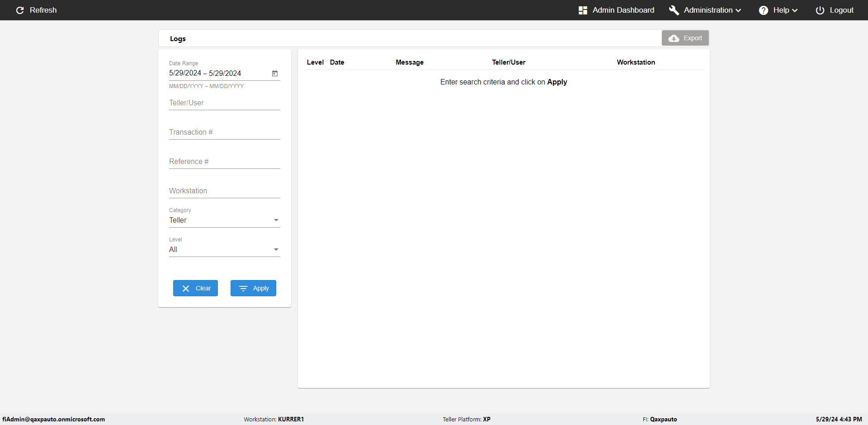Screen dimensions: 868x425
Task: Focus the Reference # field
Action: click(225, 162)
